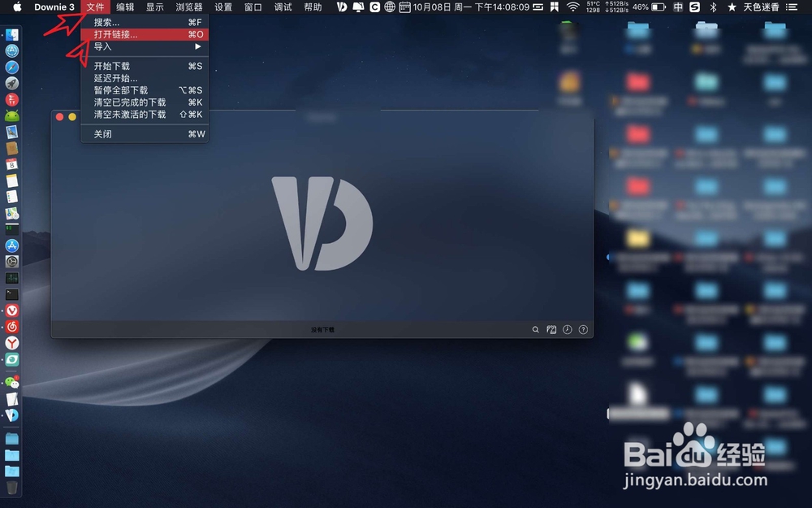Viewport: 812px width, 508px height.
Task: Open Trash in the Dock
Action: point(12,488)
